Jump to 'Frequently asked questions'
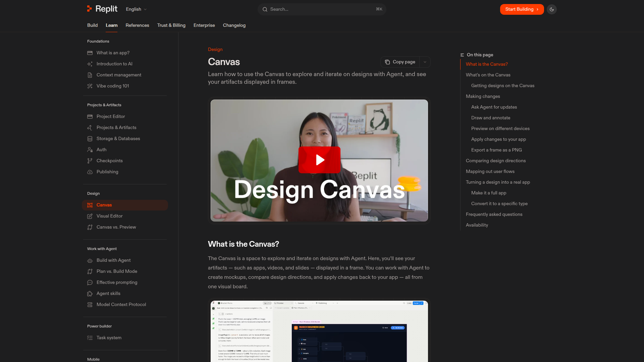This screenshot has width=644, height=362. 494,215
